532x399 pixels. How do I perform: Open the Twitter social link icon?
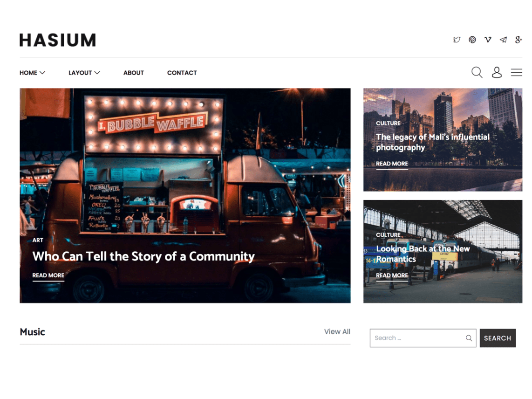coord(457,40)
